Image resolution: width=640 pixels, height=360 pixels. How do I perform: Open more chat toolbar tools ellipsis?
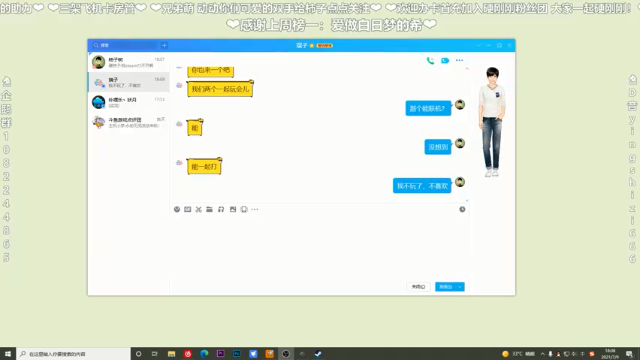point(255,209)
